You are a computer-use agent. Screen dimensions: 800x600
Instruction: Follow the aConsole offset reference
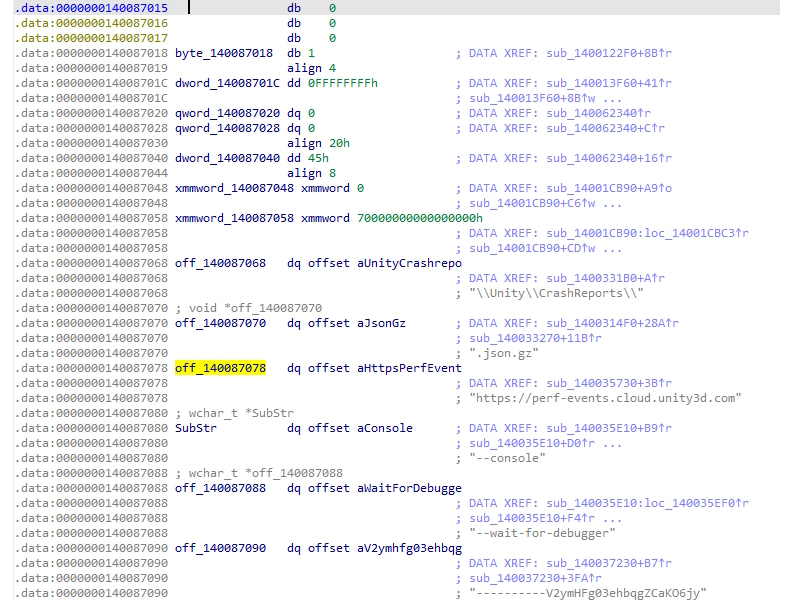pos(385,428)
